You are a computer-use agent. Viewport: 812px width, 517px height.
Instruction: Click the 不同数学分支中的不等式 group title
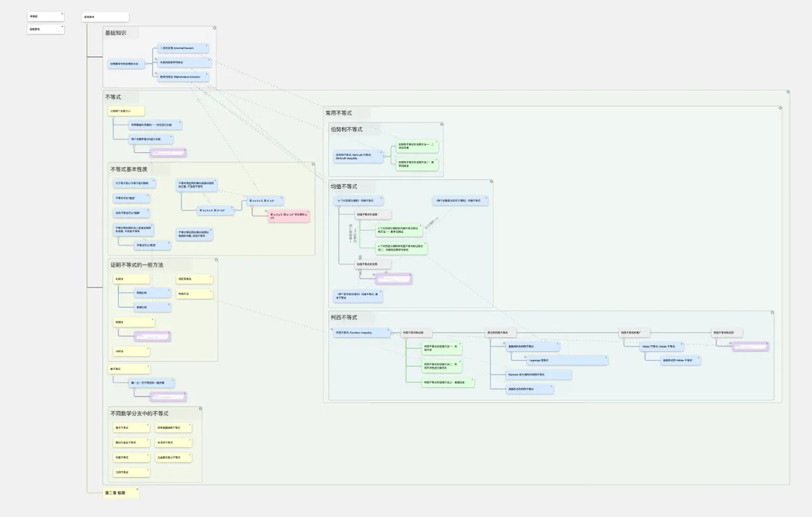(x=139, y=413)
